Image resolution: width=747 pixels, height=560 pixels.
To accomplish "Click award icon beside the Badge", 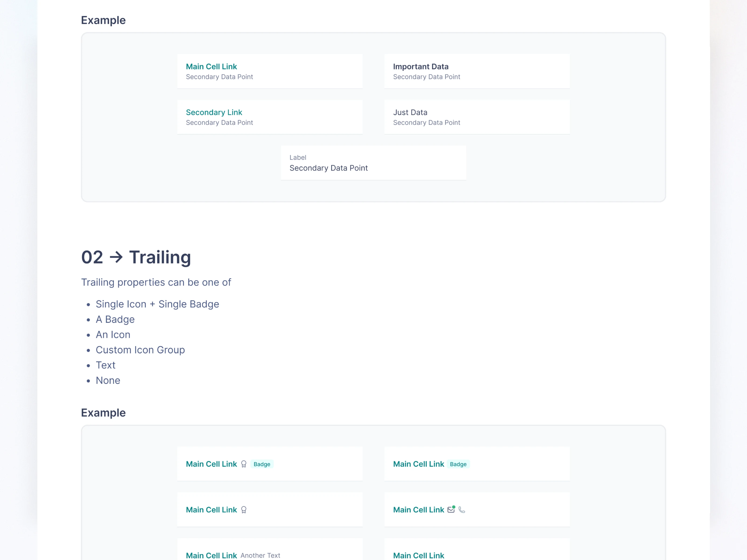I will point(243,464).
